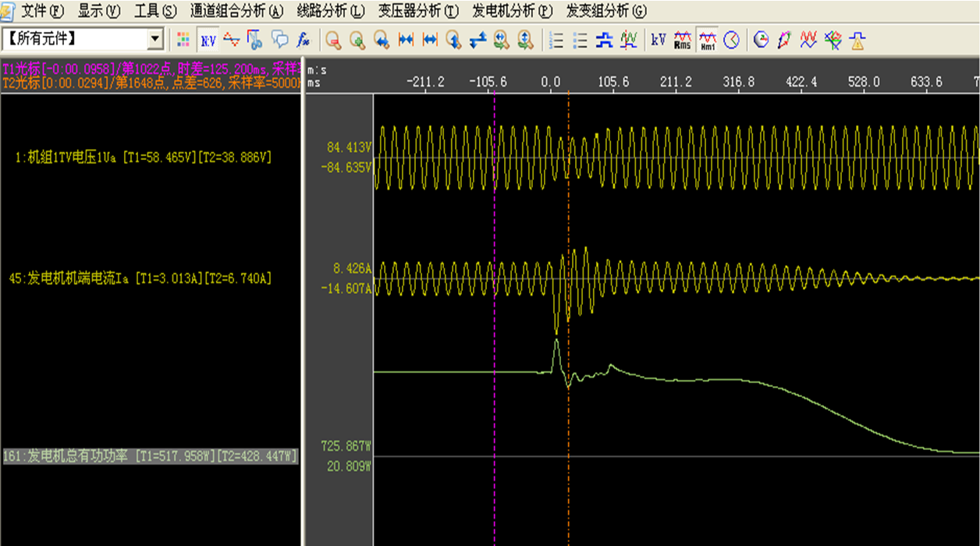Screen dimensions: 980x546
Task: Click the T2光标 info status line
Action: click(x=151, y=82)
